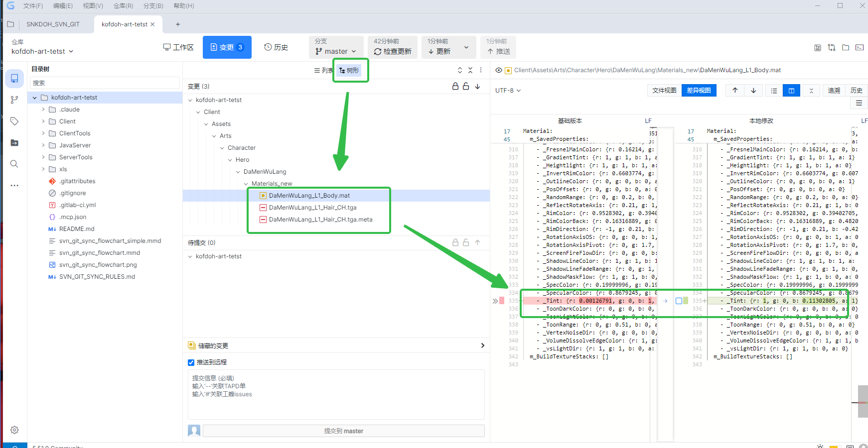Switch to the file view toggle (文件视图)
Screen dimensions: 868x448
664,90
